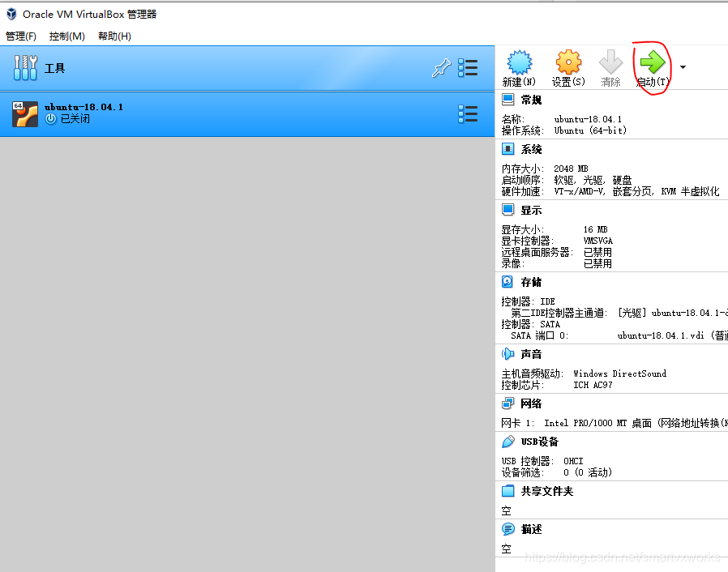728x572 pixels.
Task: Click the Network (网络) section icon
Action: click(x=508, y=403)
